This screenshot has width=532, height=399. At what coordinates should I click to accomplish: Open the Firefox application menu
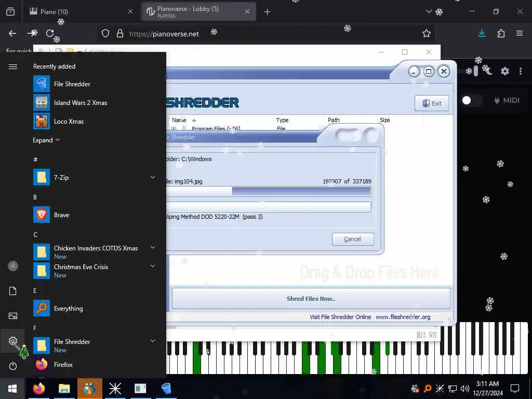tap(520, 33)
